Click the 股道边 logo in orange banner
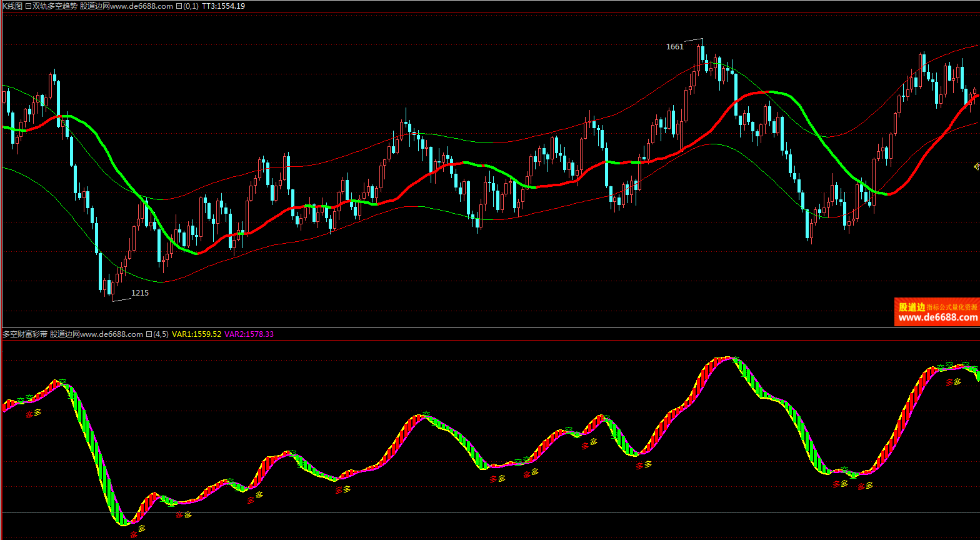Image resolution: width=980 pixels, height=540 pixels. click(911, 307)
